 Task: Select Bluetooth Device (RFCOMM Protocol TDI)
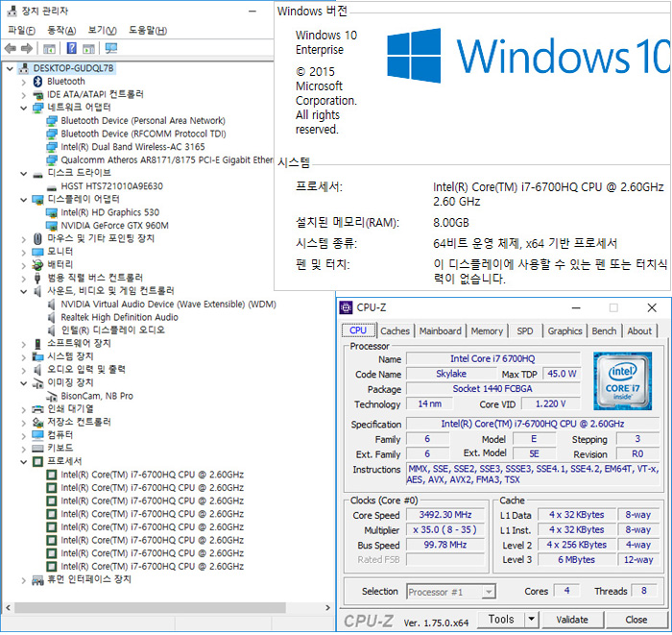tap(143, 134)
